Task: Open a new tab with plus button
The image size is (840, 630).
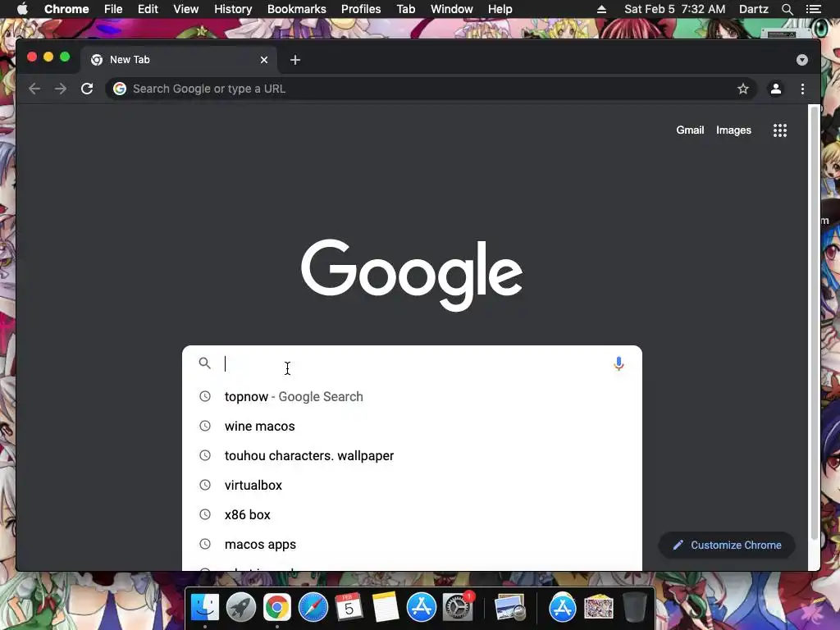Action: pyautogui.click(x=295, y=60)
